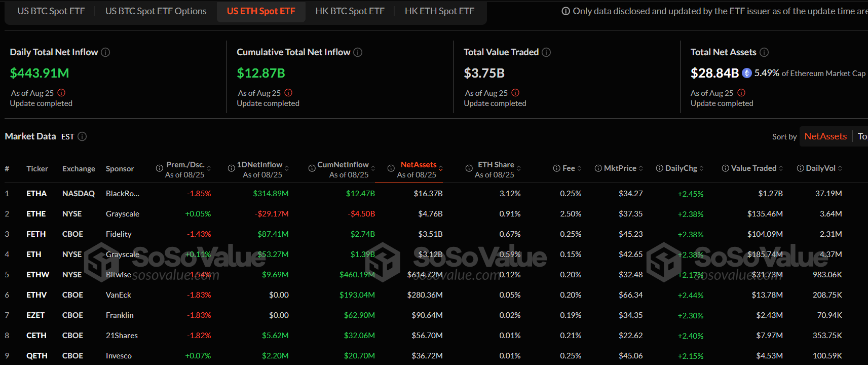Click the $443.91M daily inflow value

click(x=40, y=73)
